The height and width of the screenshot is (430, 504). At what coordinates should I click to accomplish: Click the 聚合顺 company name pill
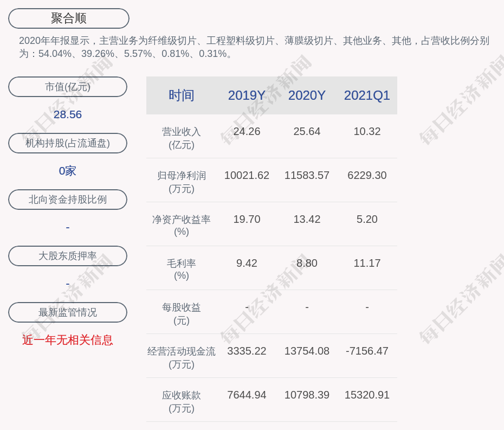[x=69, y=18]
